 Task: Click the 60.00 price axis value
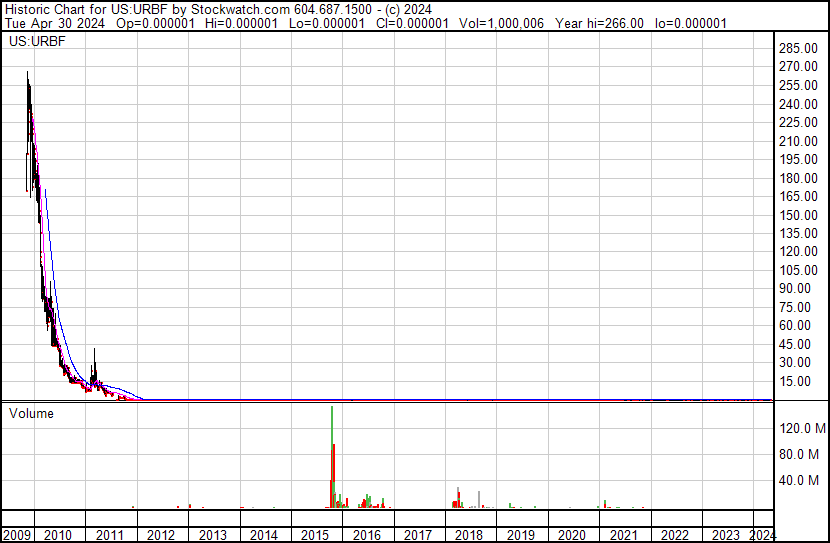point(795,325)
